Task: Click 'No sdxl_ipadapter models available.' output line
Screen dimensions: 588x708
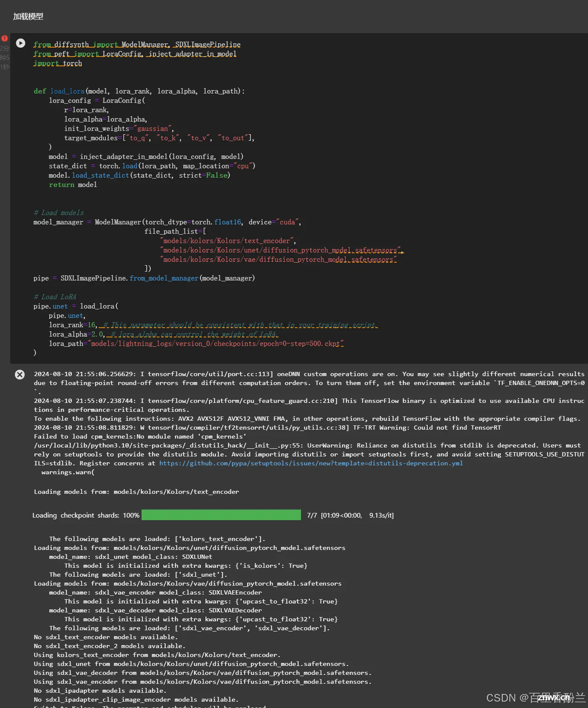Action: [x=100, y=691]
